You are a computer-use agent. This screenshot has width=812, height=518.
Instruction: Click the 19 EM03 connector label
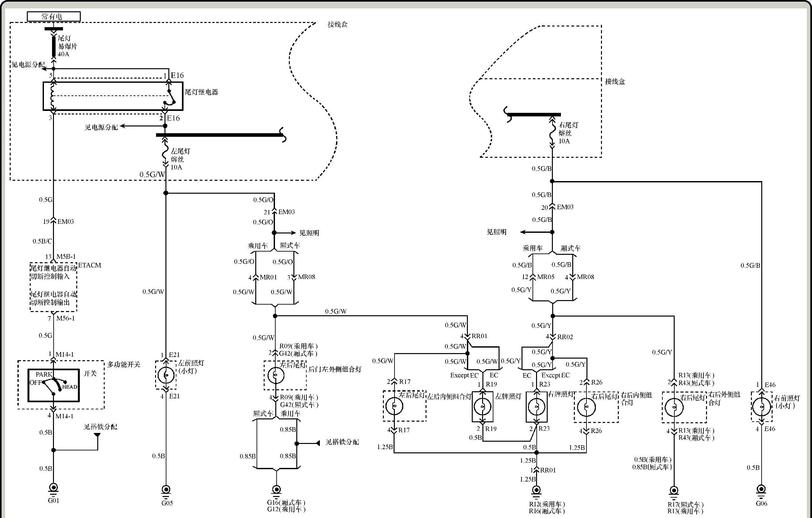(58, 221)
